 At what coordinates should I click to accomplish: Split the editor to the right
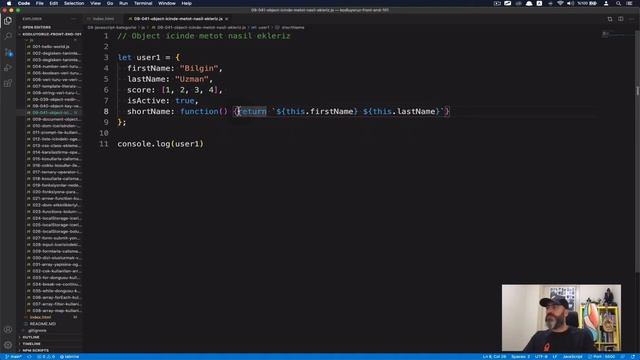620,19
